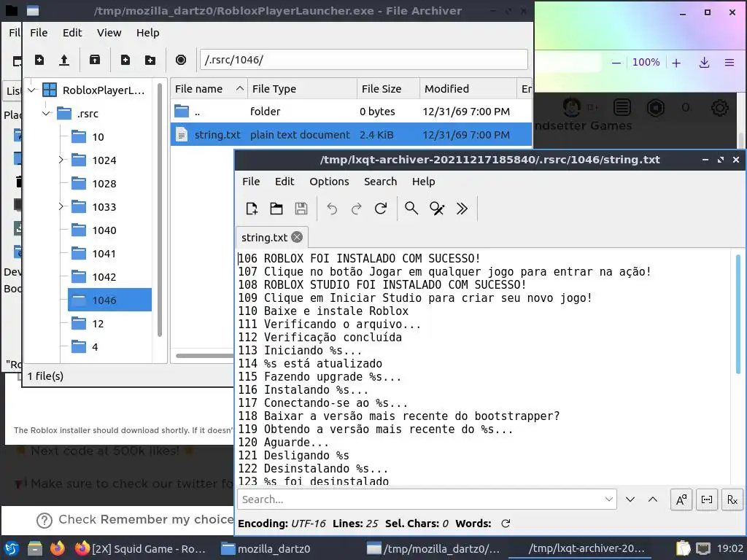The image size is (747, 560).
Task: Click the add folder icon in File Archiver
Action: coord(150,60)
